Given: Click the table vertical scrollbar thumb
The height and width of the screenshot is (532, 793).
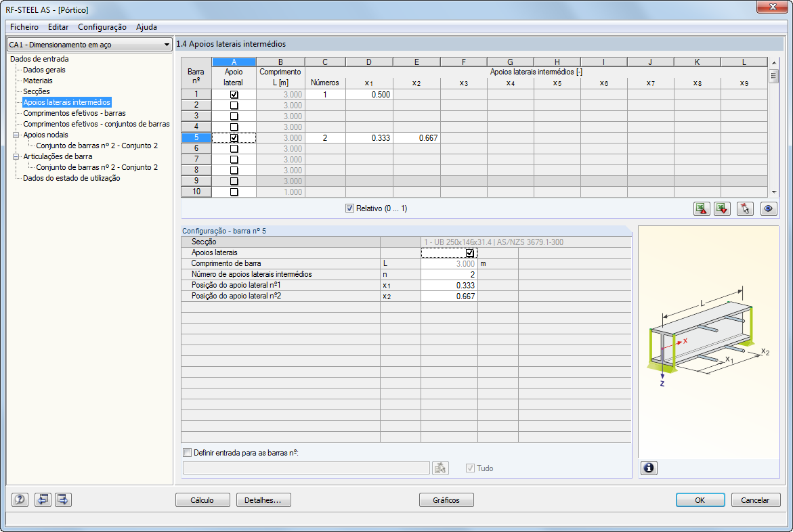Looking at the screenshot, I should coord(774,76).
